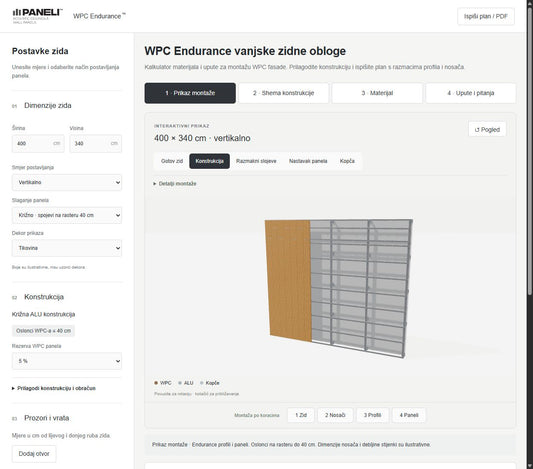Click the Dodaj otvor button

(34, 454)
